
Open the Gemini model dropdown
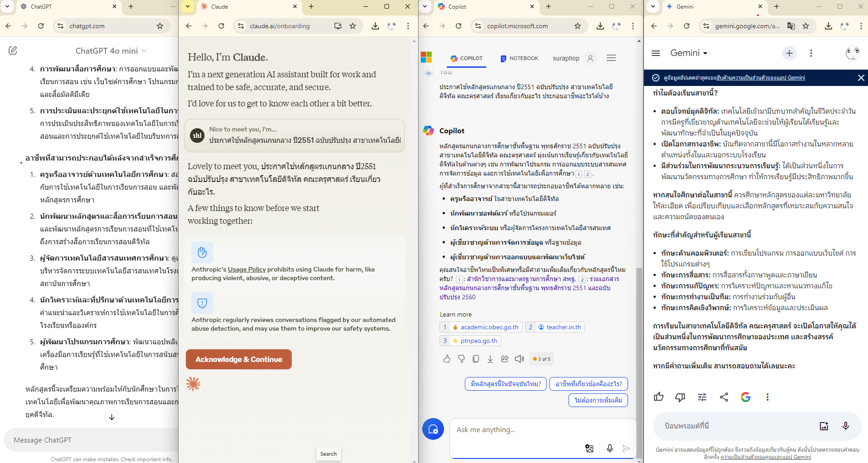[689, 53]
